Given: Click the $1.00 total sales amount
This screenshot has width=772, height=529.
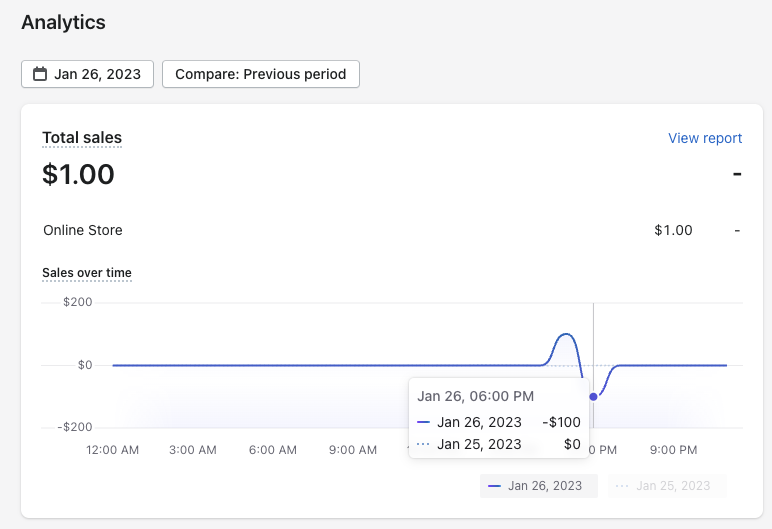Looking at the screenshot, I should click(x=78, y=175).
